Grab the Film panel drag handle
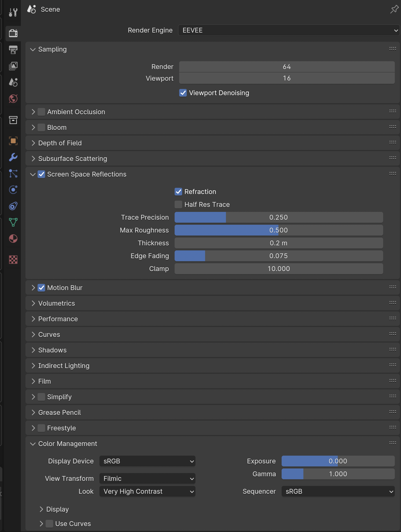Viewport: 401px width, 532px height. point(393,380)
